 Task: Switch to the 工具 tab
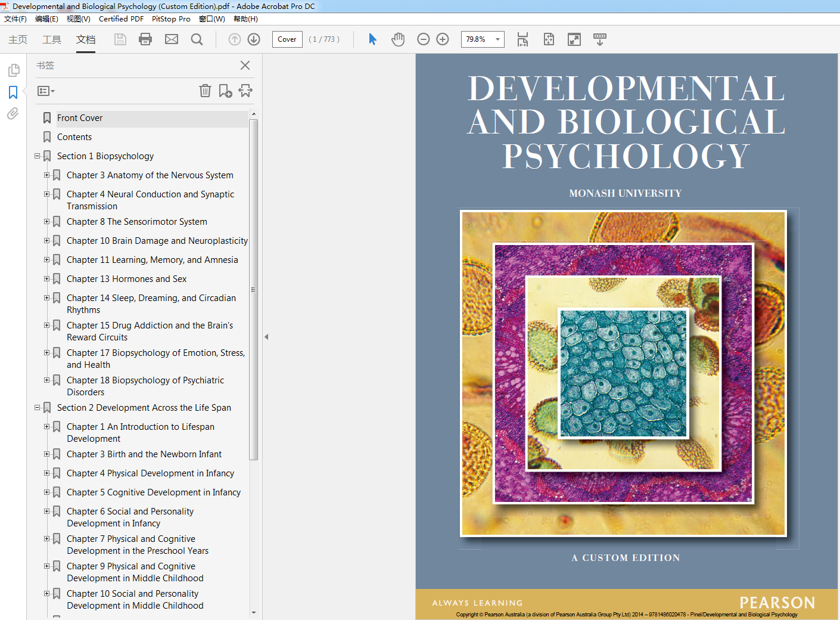[52, 39]
